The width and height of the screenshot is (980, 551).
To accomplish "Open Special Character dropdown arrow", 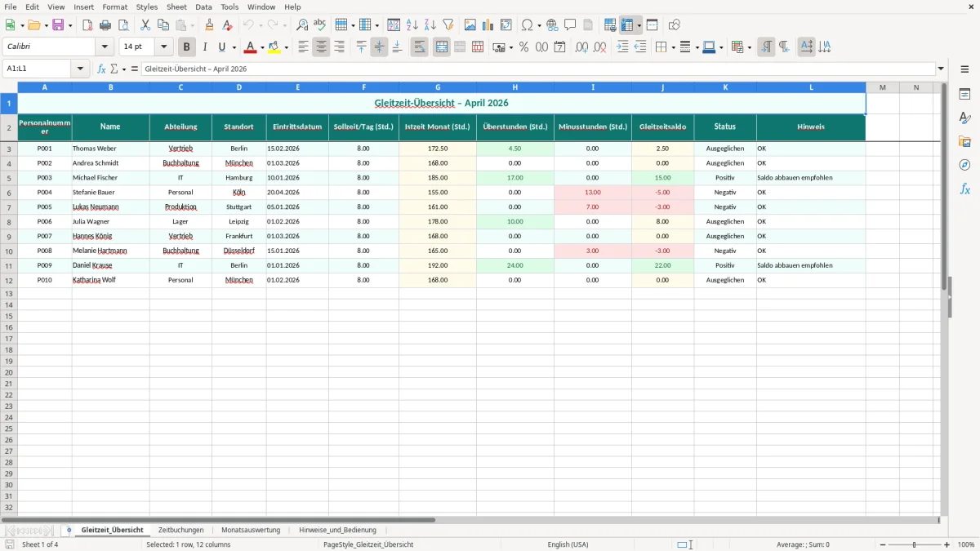I will coord(540,25).
